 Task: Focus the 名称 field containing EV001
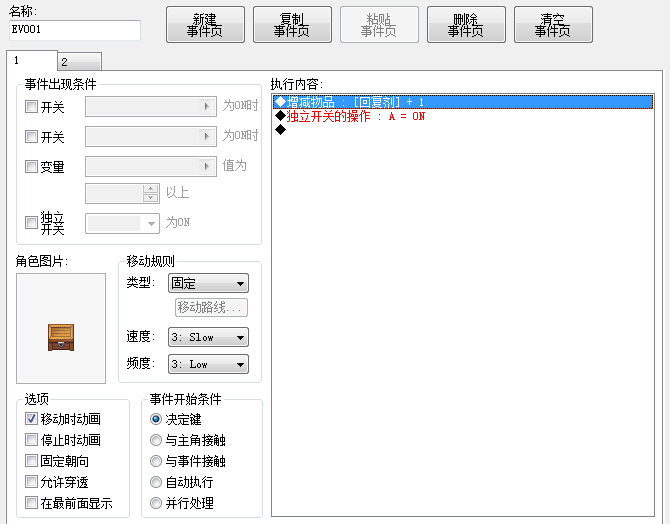point(75,30)
